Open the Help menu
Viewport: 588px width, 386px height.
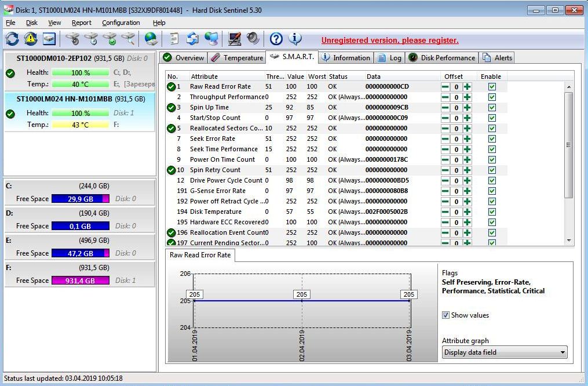click(x=159, y=23)
